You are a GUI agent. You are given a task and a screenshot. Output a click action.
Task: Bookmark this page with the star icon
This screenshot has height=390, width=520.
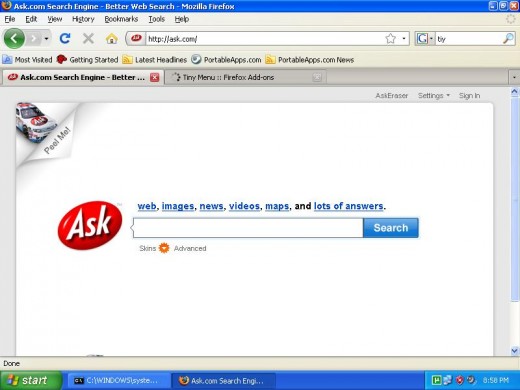tap(390, 39)
